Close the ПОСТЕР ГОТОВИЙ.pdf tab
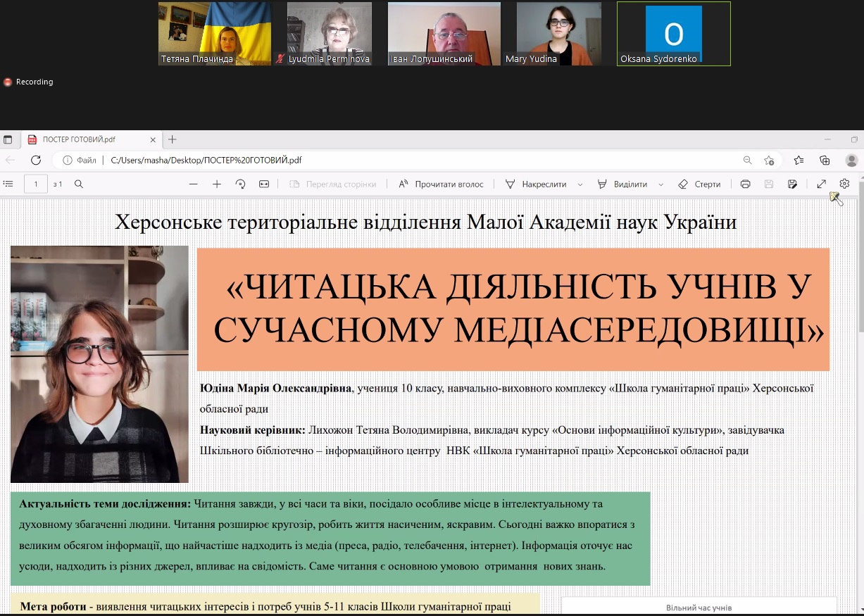 click(153, 139)
